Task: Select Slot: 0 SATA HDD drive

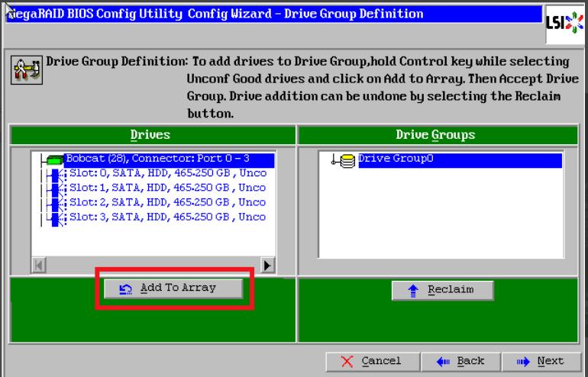Action: (x=168, y=173)
